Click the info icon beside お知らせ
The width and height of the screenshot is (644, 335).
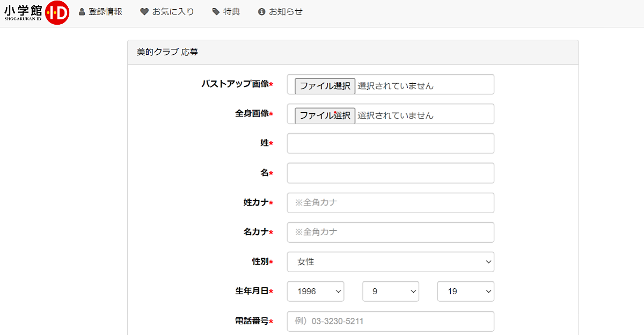[x=262, y=12]
